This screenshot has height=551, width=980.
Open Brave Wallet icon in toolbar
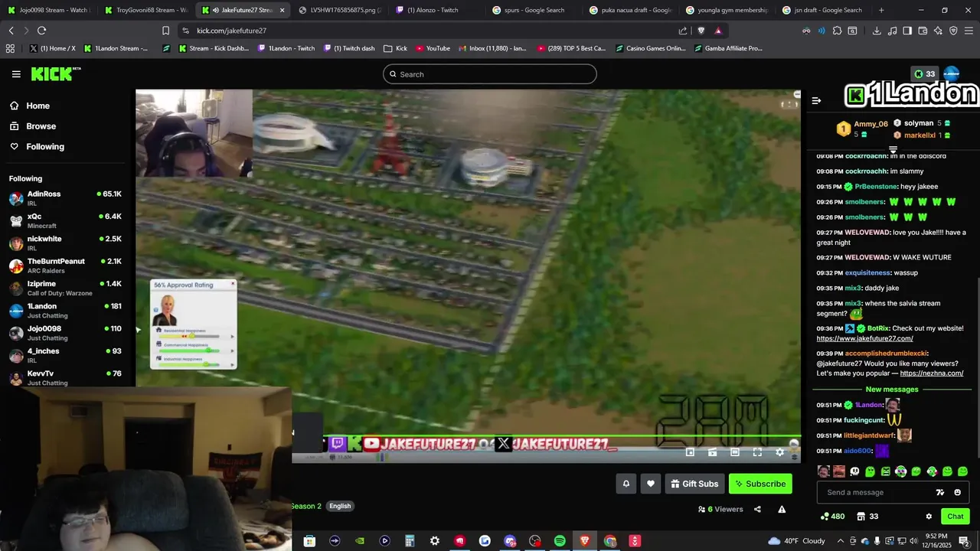923,31
